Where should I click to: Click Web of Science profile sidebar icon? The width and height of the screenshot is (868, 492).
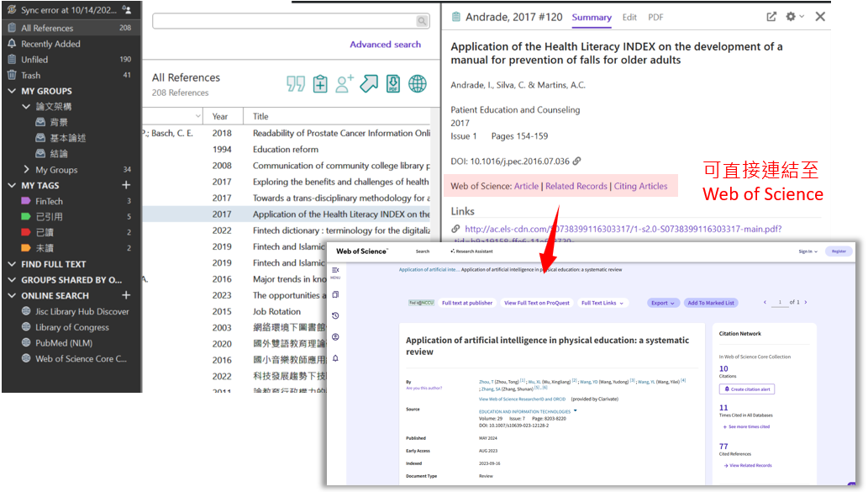coord(335,337)
